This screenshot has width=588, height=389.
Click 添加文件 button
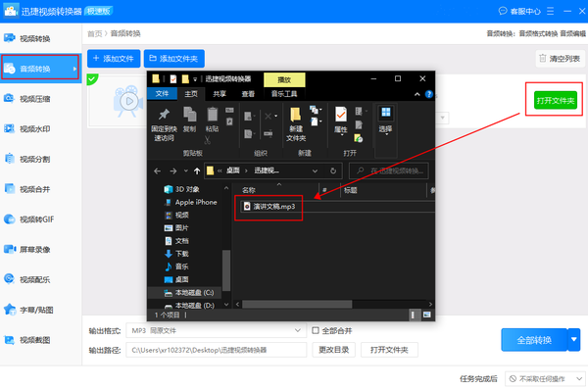tap(114, 59)
